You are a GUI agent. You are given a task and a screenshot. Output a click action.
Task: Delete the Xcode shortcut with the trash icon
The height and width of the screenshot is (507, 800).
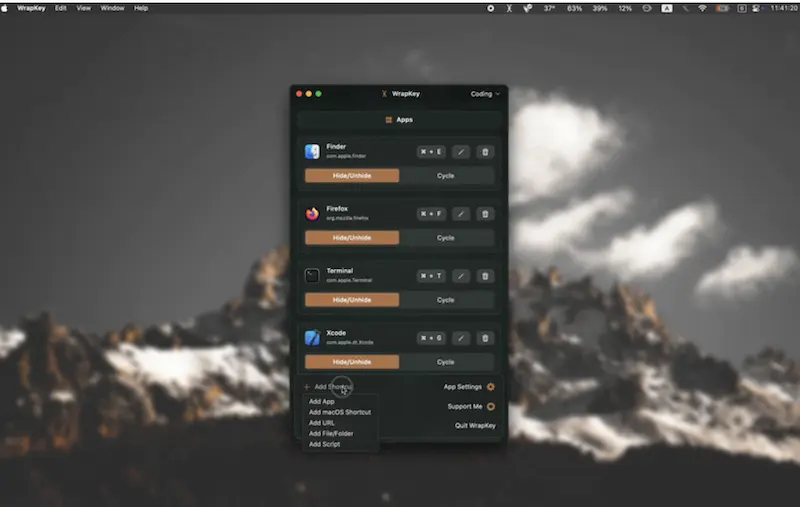point(485,338)
